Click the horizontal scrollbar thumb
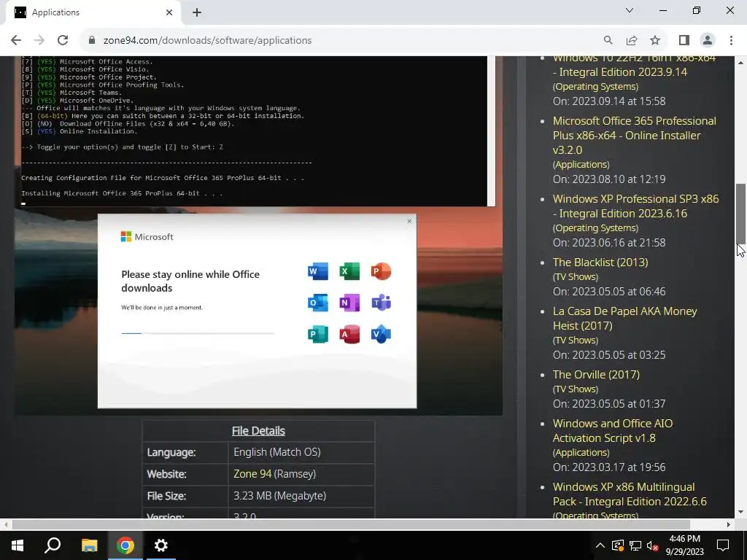 click(x=351, y=524)
